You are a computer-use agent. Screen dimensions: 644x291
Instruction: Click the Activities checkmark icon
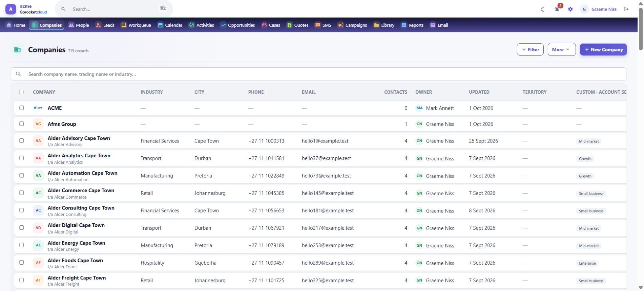(191, 25)
